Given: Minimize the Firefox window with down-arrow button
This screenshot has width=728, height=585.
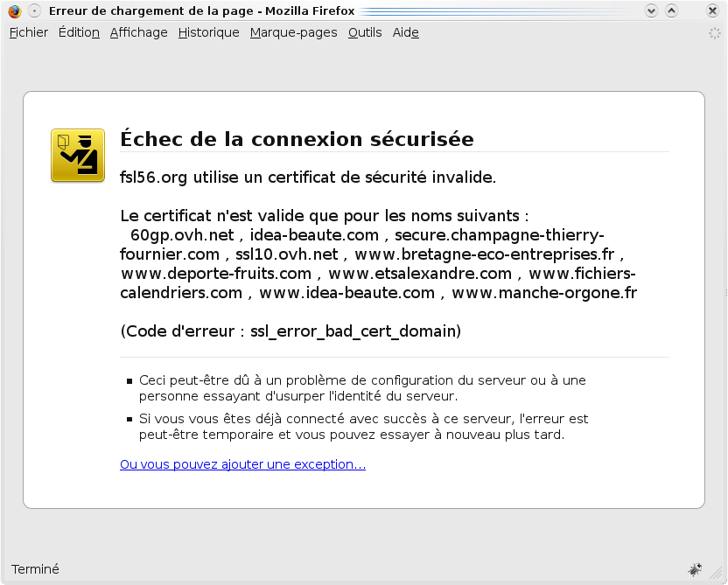Looking at the screenshot, I should pos(651,10).
